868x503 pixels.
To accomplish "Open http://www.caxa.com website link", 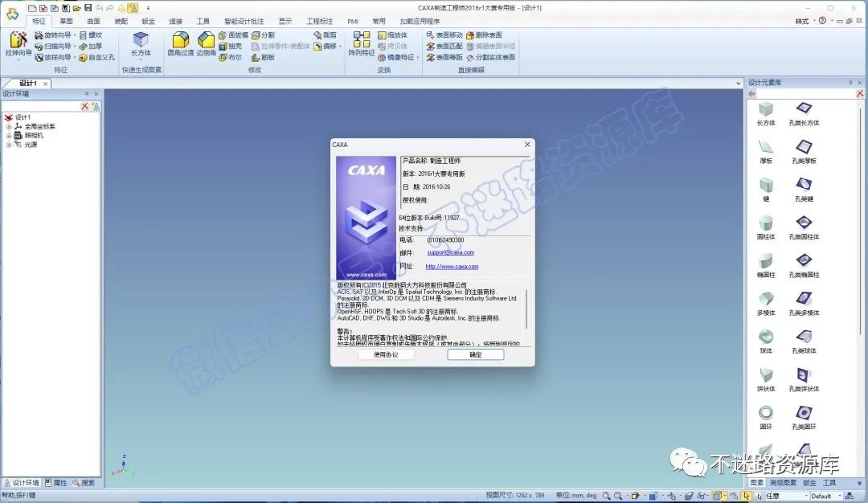I will coord(452,266).
